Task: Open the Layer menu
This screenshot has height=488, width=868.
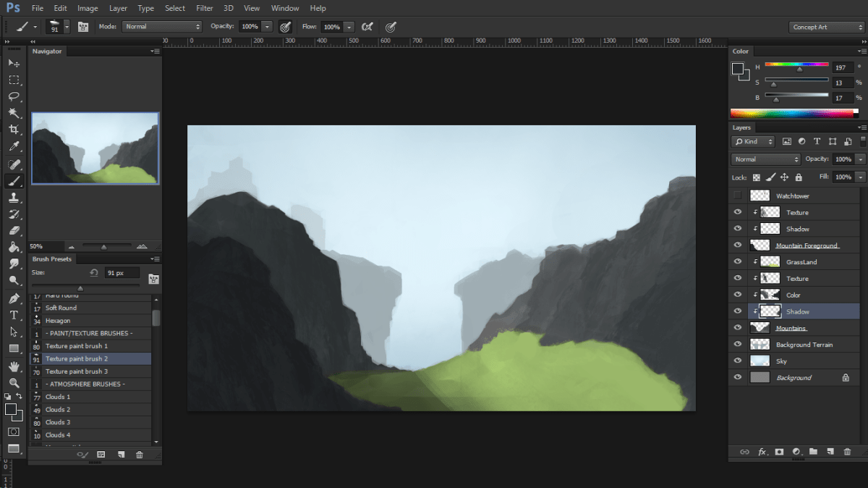Action: point(118,8)
